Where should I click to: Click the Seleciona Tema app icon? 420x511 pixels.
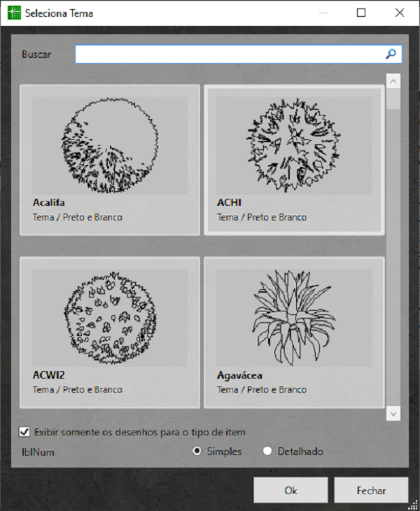(x=14, y=13)
